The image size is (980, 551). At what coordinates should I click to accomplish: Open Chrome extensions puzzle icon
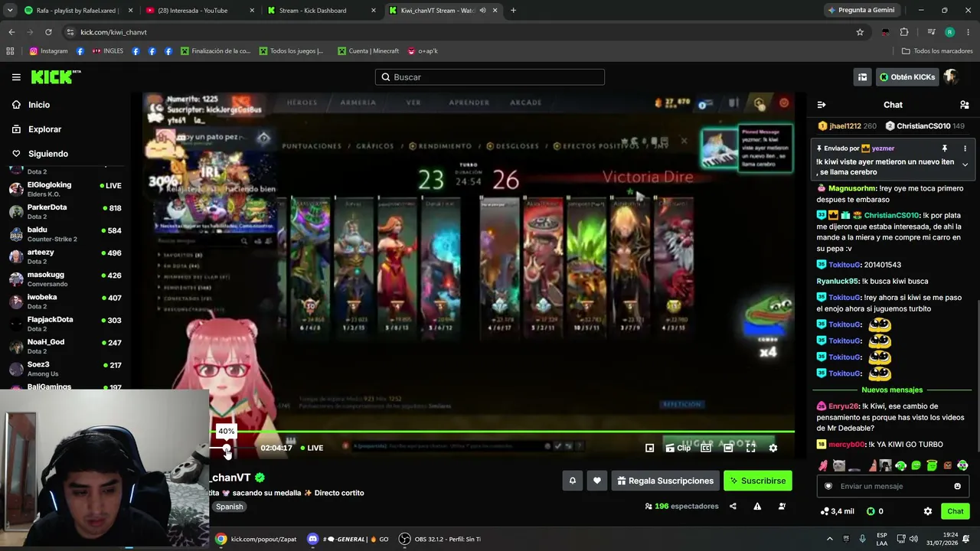tap(904, 32)
